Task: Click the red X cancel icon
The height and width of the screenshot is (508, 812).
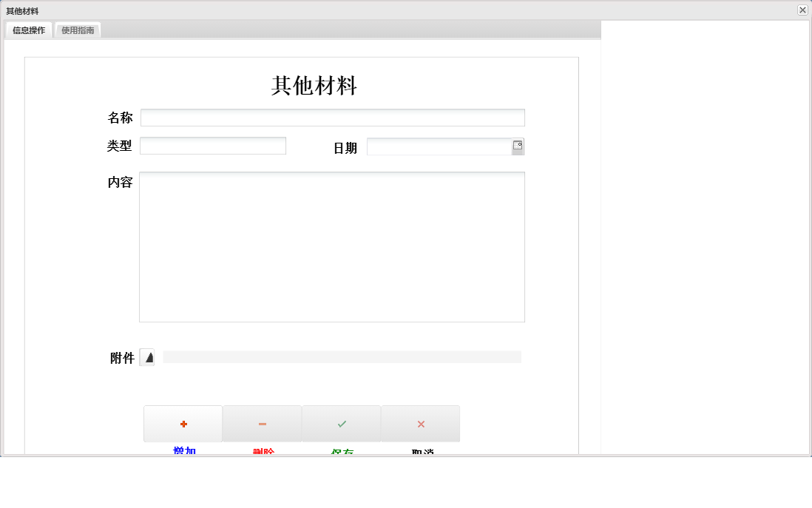Action: [x=420, y=423]
